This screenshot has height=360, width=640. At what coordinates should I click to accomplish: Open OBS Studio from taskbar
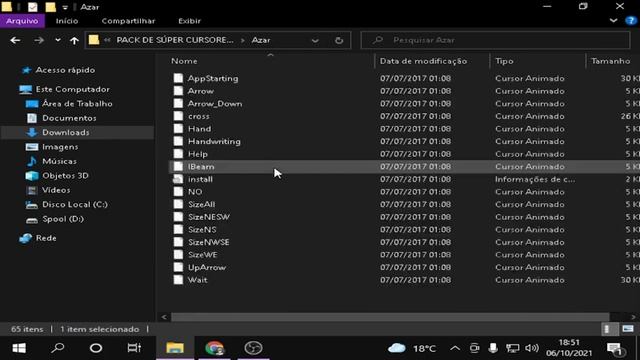253,348
